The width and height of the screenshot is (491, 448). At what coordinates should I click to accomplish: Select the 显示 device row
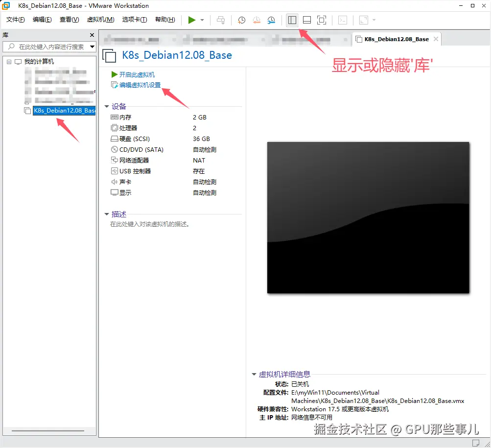pos(163,193)
